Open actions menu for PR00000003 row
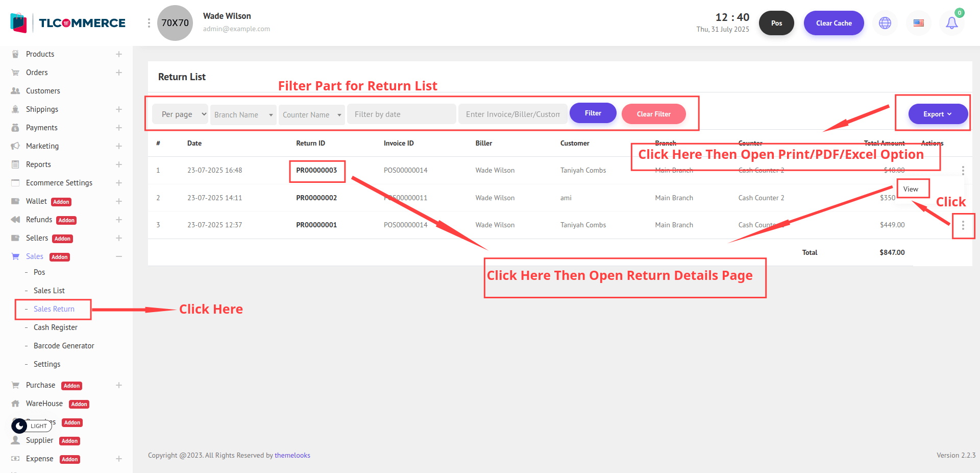The height and width of the screenshot is (473, 980). (x=963, y=170)
